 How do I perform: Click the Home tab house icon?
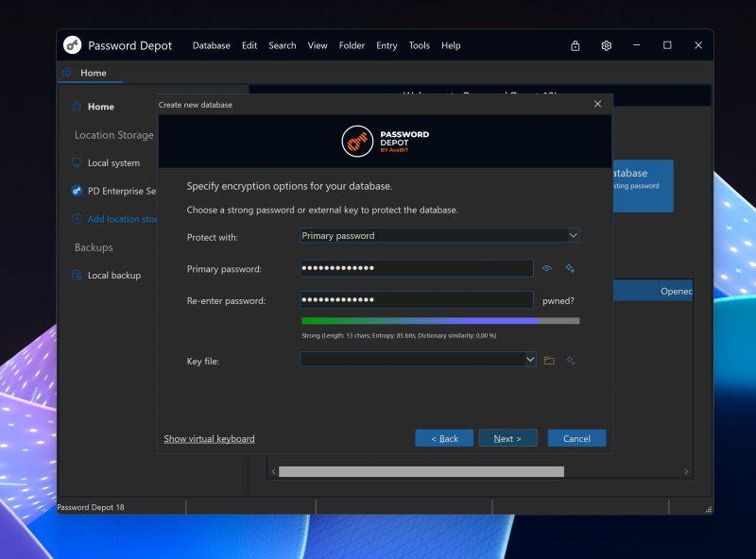pyautogui.click(x=66, y=73)
